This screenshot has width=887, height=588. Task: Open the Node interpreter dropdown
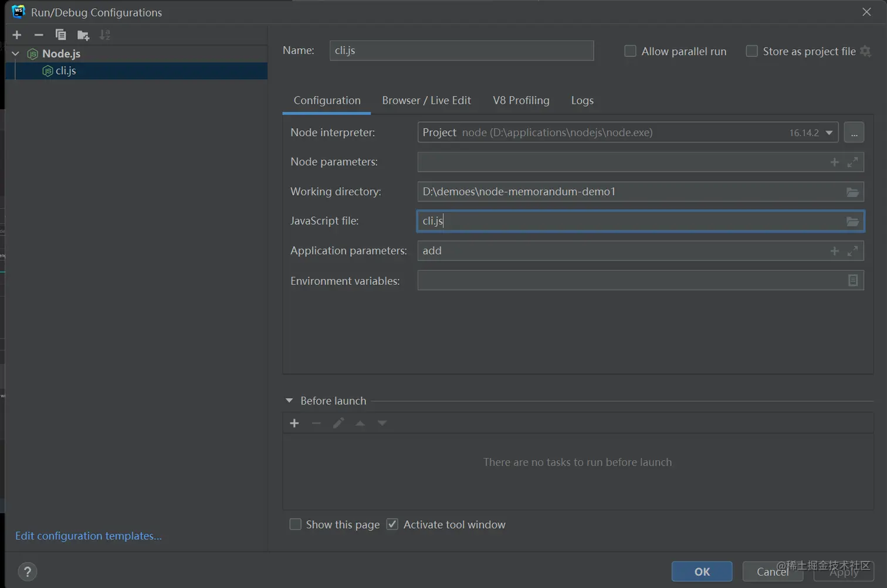click(829, 132)
